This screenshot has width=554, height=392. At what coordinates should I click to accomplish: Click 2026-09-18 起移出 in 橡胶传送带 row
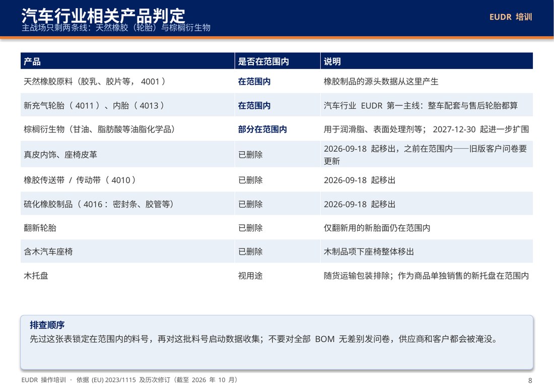coord(359,180)
